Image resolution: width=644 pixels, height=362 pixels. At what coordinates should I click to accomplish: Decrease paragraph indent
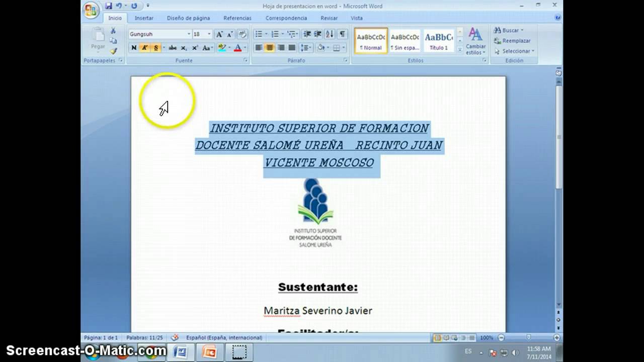[x=307, y=34]
